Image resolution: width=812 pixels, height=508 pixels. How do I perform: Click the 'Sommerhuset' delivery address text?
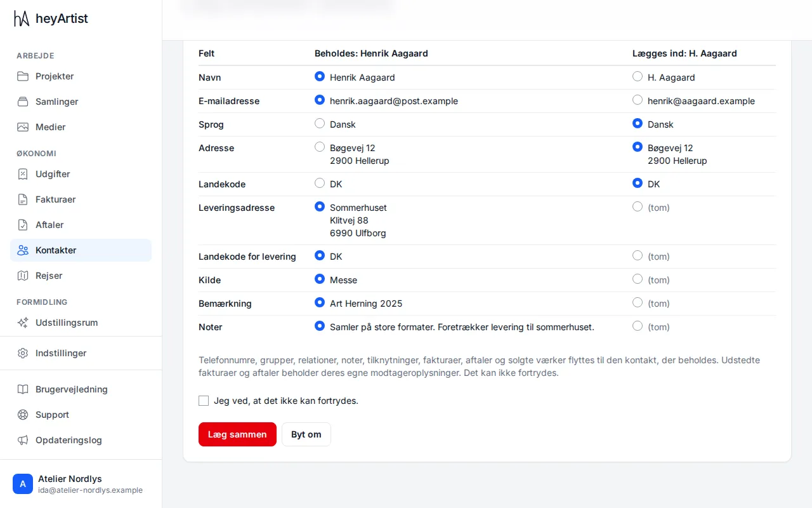point(358,208)
